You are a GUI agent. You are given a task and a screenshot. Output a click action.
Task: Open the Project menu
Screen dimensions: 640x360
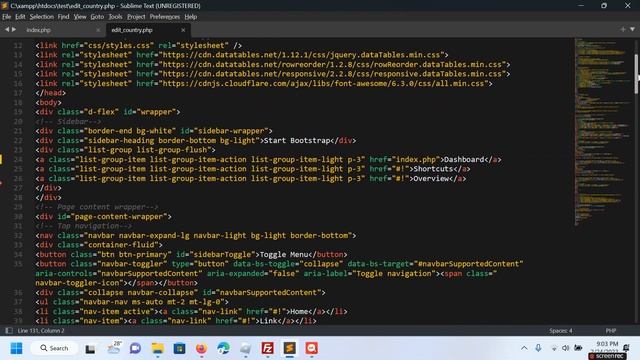pos(136,17)
